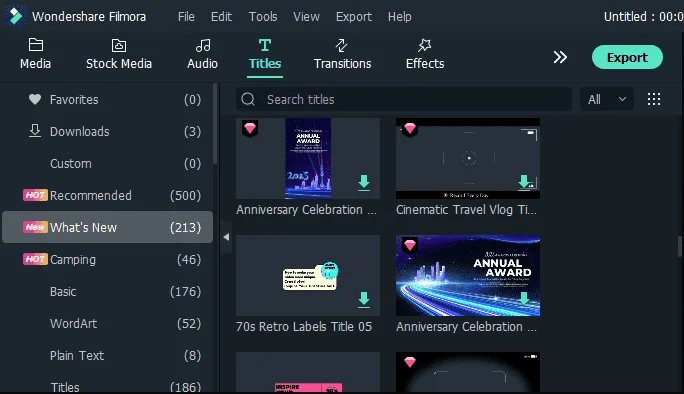The image size is (684, 394).
Task: Open the View menu
Action: coord(306,17)
